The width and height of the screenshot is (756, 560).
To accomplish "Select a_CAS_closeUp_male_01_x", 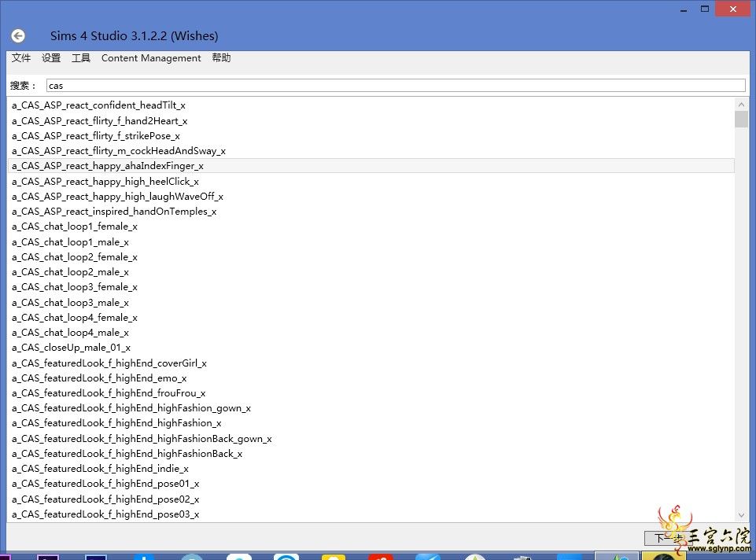I will tap(371, 348).
